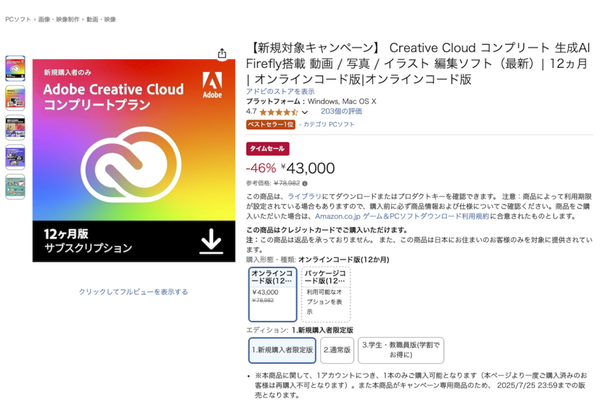Click この商品はクレジットカードでご購入いただけます text
The image size is (600, 401).
pyautogui.click(x=327, y=230)
